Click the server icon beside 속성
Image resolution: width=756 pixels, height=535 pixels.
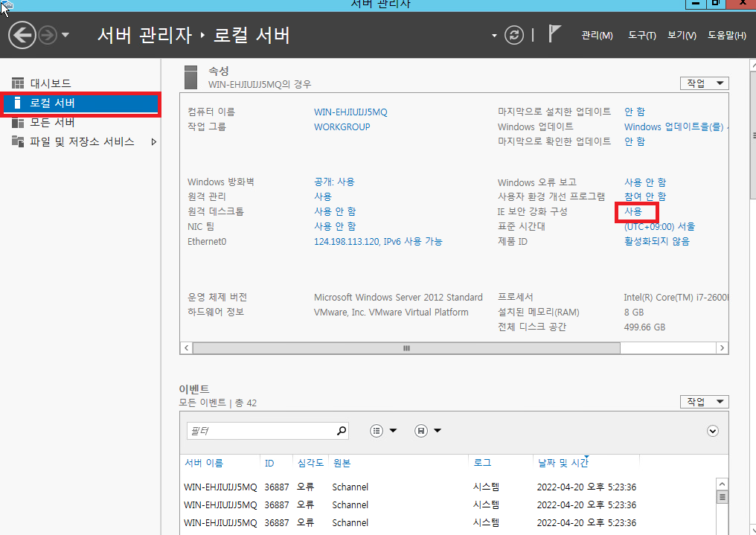point(191,77)
